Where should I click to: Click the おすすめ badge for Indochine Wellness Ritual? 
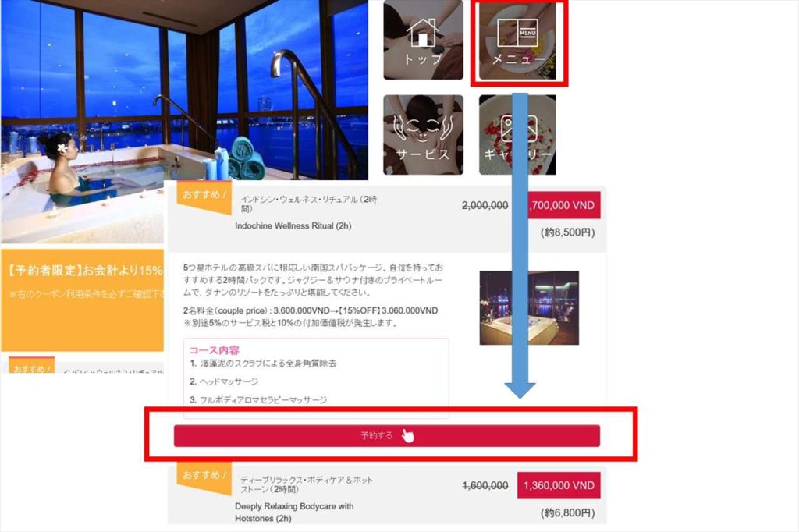coord(204,197)
